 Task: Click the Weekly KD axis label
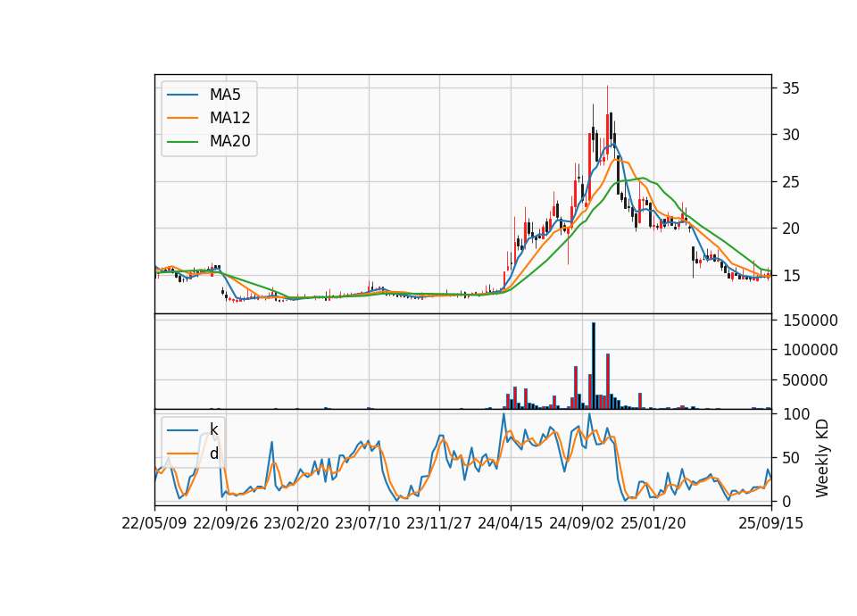(822, 458)
